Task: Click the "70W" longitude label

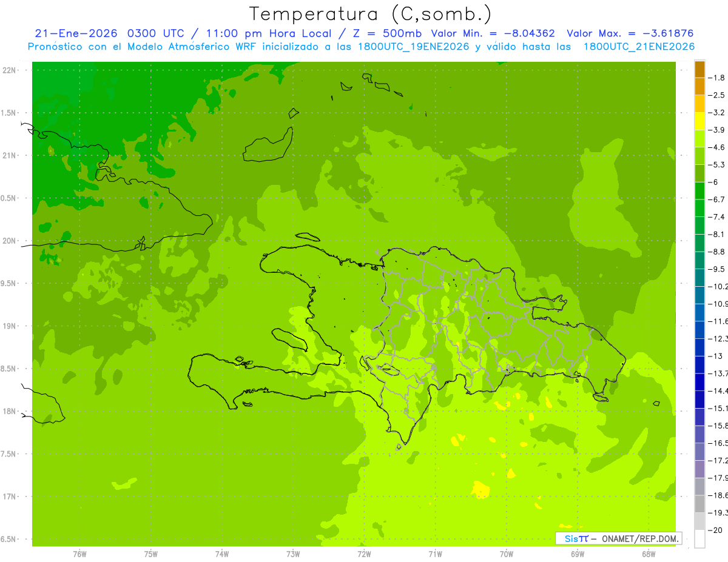Action: tap(507, 554)
